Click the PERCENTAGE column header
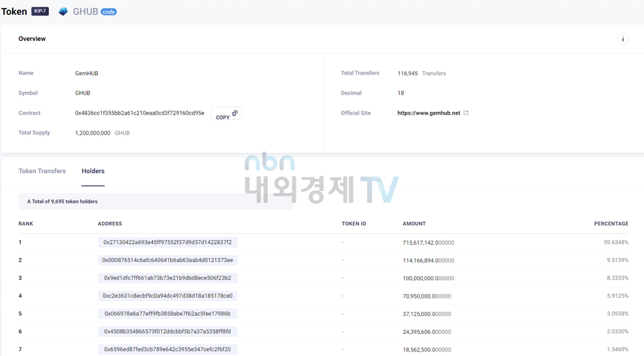The width and height of the screenshot is (644, 356). click(611, 224)
